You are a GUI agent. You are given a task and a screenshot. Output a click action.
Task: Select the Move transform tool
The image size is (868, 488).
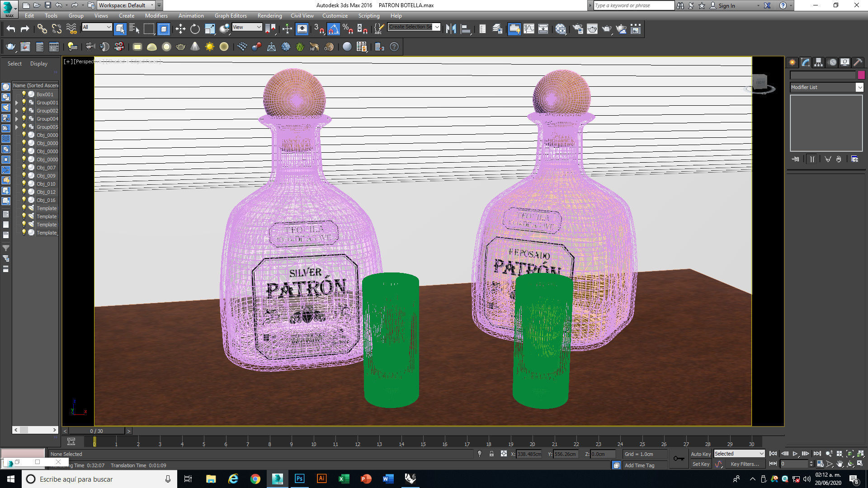(180, 29)
